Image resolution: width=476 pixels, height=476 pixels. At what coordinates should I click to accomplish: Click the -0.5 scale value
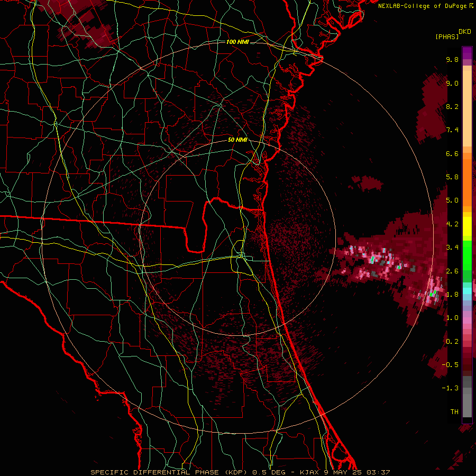(450, 365)
